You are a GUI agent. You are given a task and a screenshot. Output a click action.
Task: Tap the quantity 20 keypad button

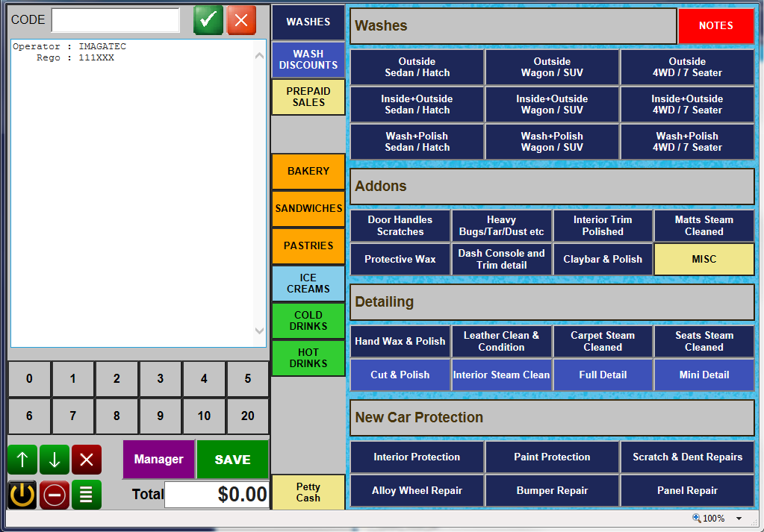[x=248, y=416]
